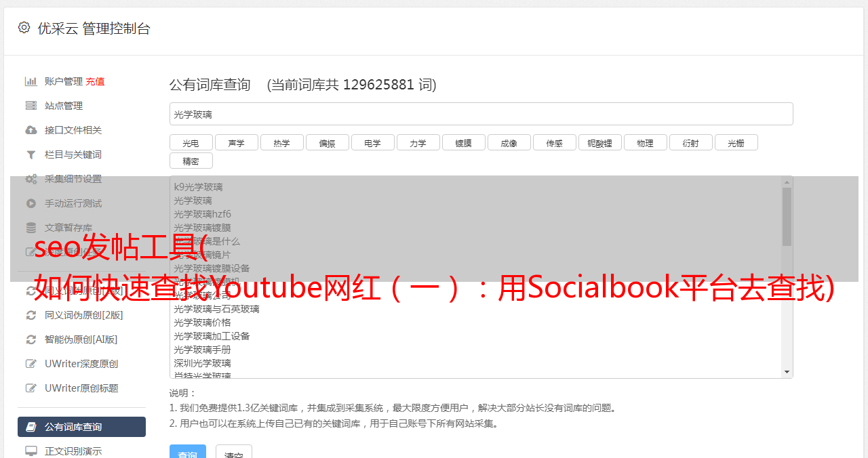Select result 光学玻璃镀膜 in the list
The width and height of the screenshot is (868, 458).
[x=202, y=228]
